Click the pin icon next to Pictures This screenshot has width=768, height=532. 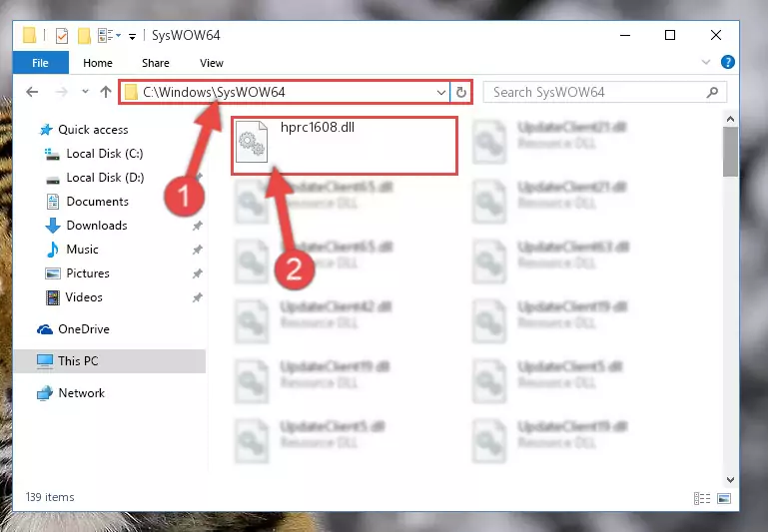click(x=198, y=273)
